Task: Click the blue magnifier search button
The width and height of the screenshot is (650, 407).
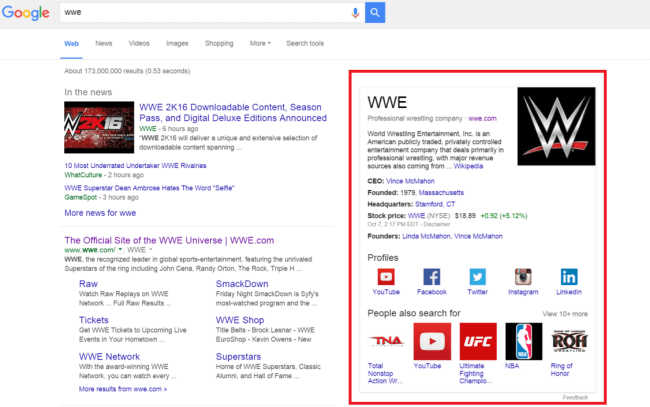Action: click(375, 13)
